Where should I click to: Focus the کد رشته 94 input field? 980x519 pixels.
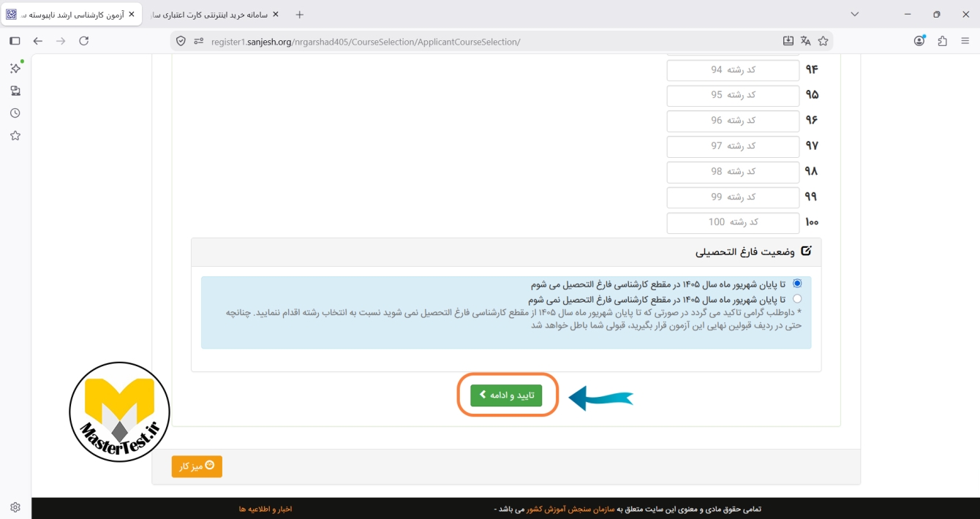(733, 70)
